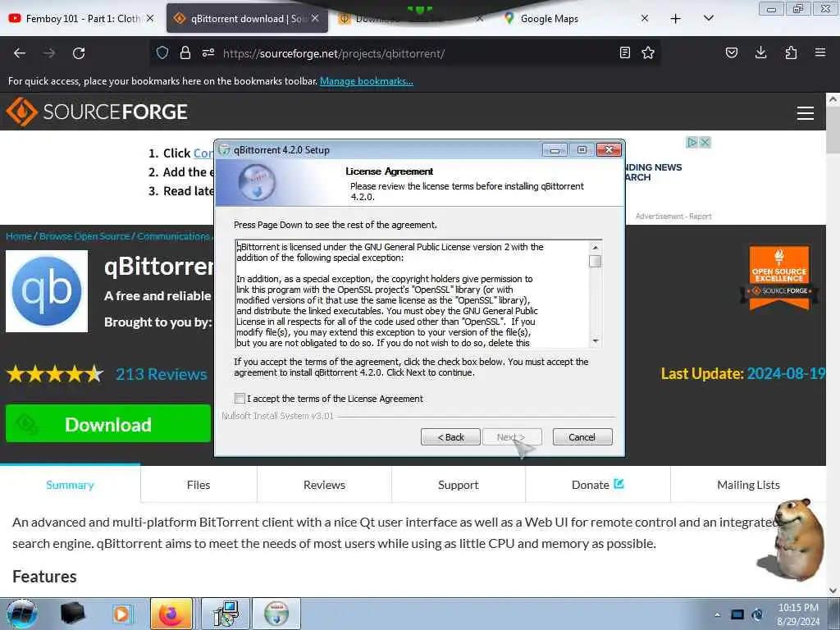The height and width of the screenshot is (630, 840).
Task: Close the Google Maps tab
Action: [645, 19]
